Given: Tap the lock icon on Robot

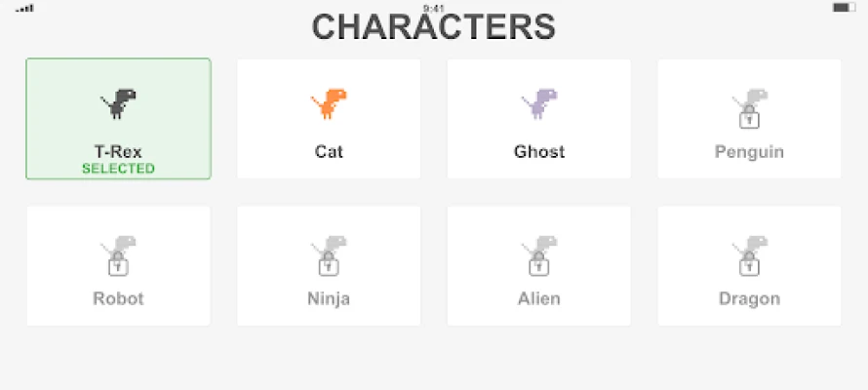Looking at the screenshot, I should tap(119, 264).
